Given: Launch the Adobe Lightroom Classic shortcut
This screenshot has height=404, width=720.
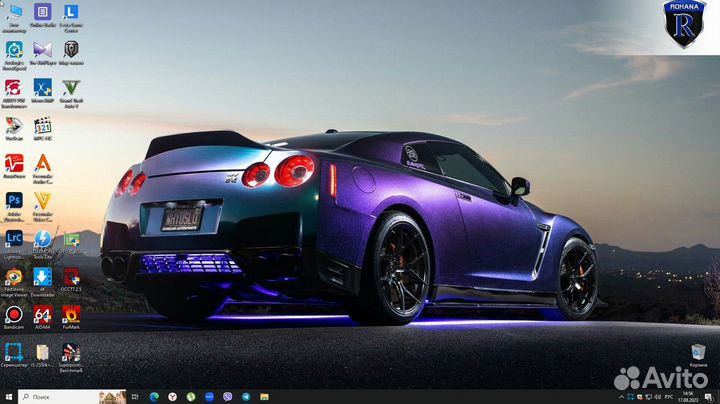Looking at the screenshot, I should pos(14,245).
